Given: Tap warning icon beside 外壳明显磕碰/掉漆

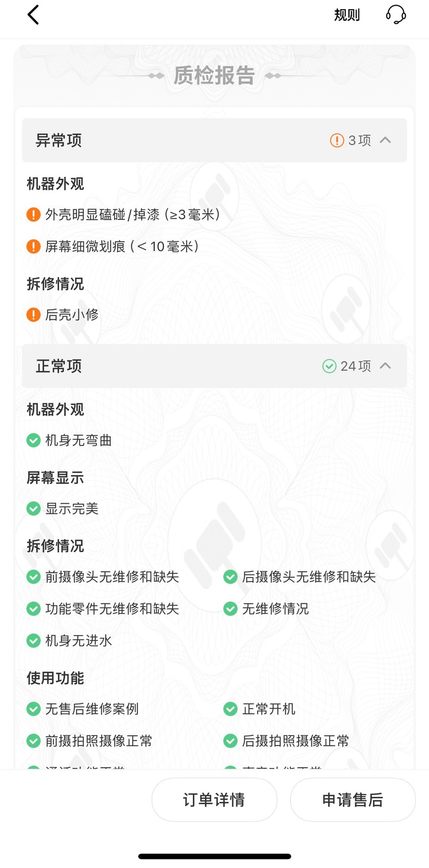Looking at the screenshot, I should (33, 215).
